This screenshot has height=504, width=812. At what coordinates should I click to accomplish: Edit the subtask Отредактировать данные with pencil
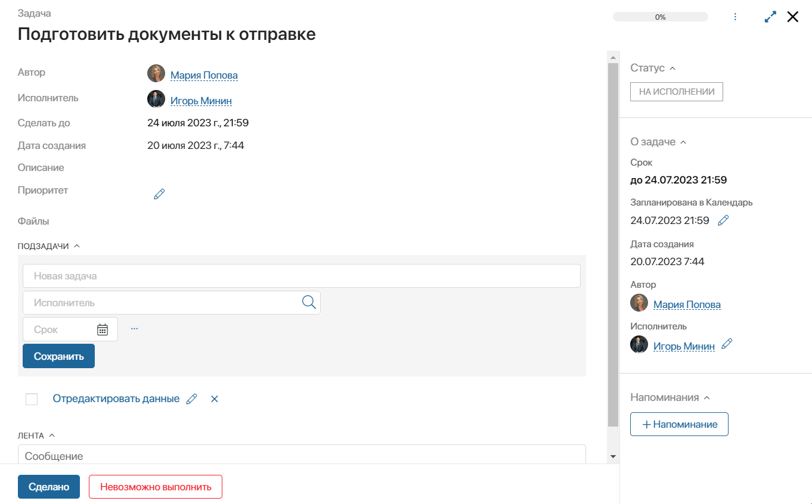191,399
